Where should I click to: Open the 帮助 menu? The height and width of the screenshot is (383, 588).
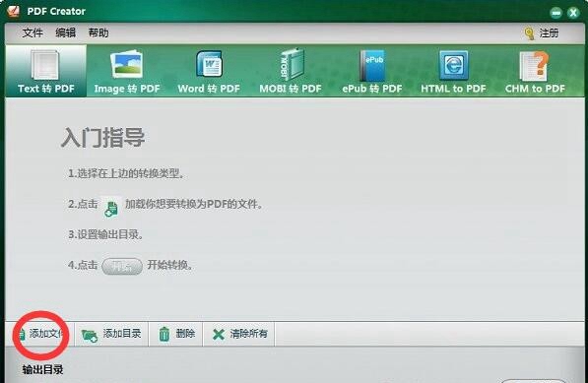click(x=98, y=32)
